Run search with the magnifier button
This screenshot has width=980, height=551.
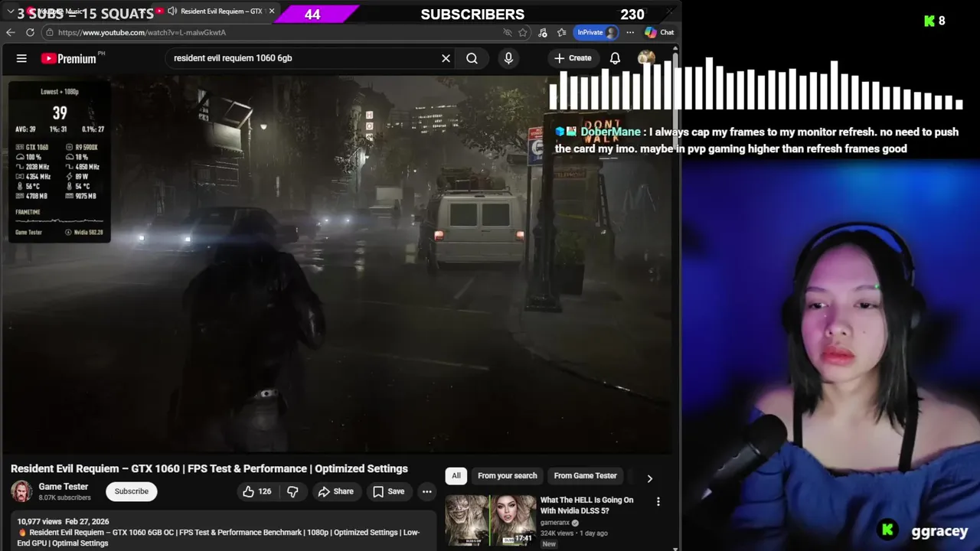pos(472,58)
